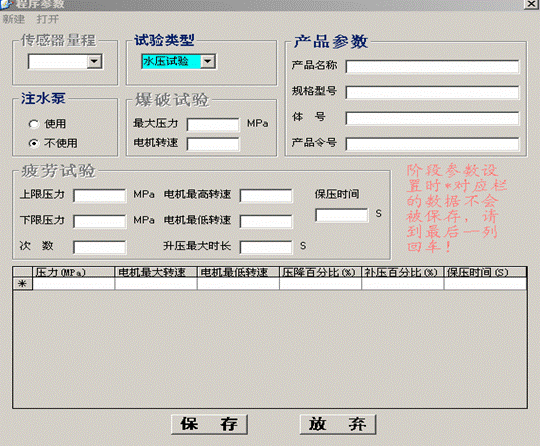Click the 压力(MPa) column header

(x=73, y=272)
